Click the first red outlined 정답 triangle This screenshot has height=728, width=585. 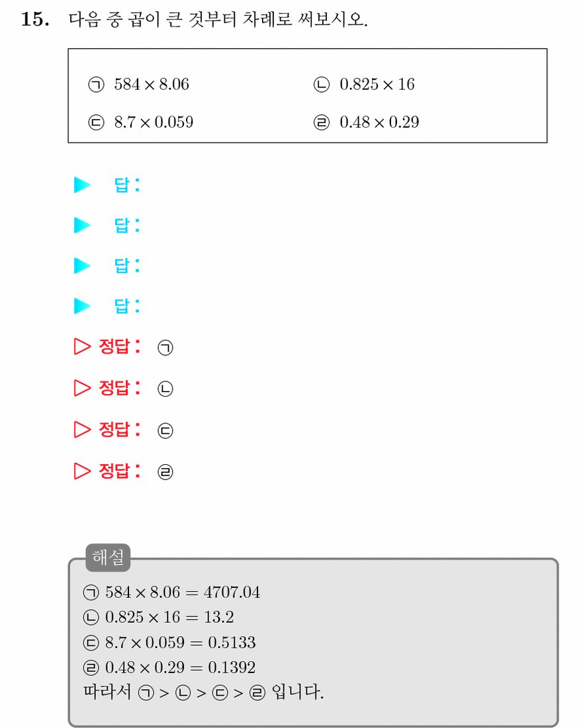(82, 346)
